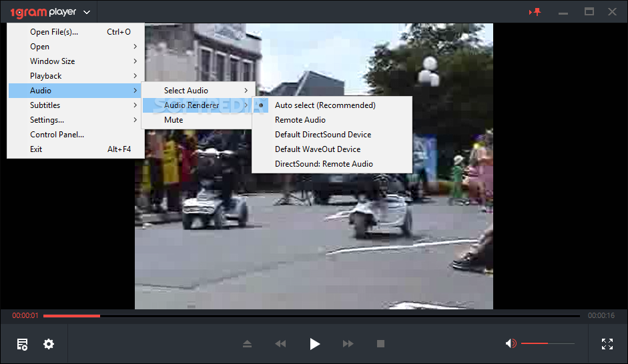
Task: Select the Audio menu item
Action: [75, 91]
